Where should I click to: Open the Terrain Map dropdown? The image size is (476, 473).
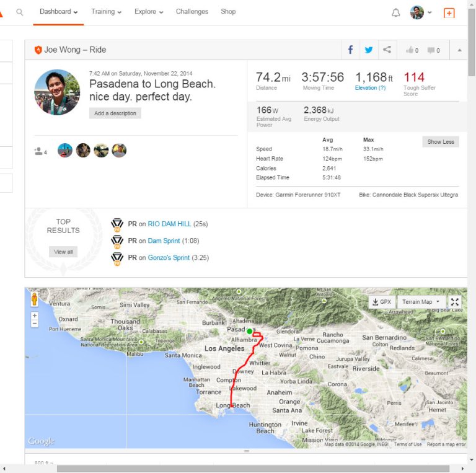tap(420, 302)
